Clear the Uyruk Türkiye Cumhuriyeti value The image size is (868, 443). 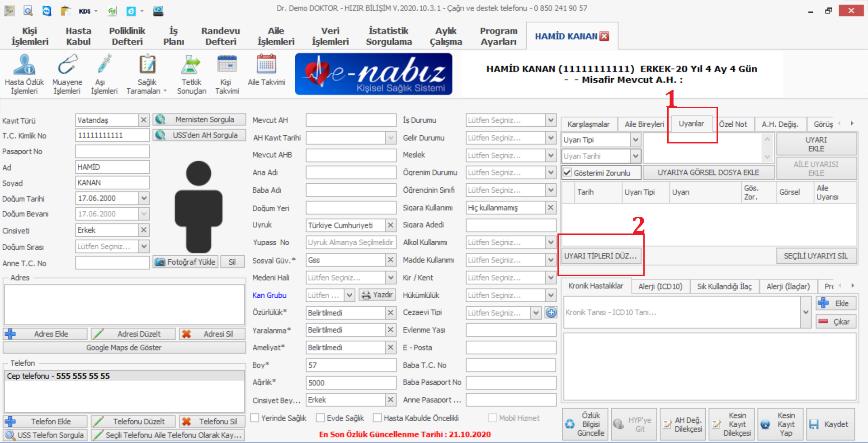click(x=391, y=225)
